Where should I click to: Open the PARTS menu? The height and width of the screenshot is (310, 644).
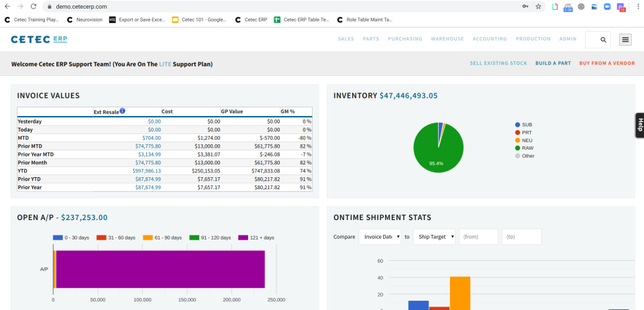click(371, 39)
